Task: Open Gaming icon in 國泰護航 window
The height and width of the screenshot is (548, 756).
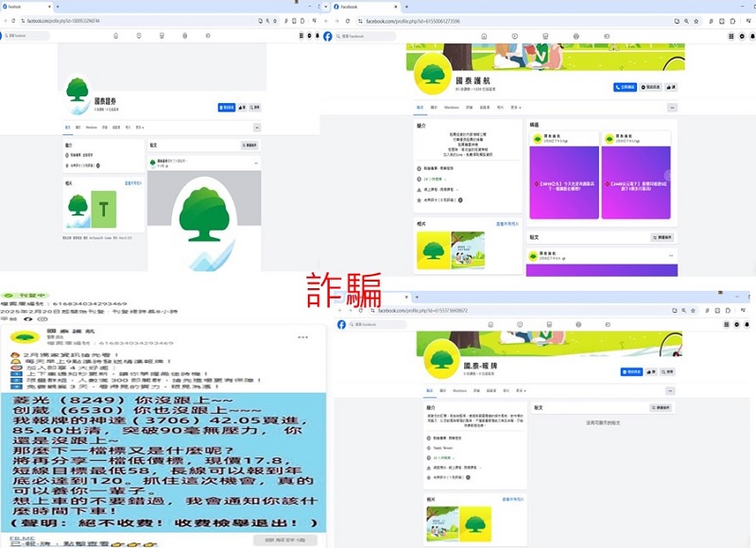Action: tap(607, 36)
